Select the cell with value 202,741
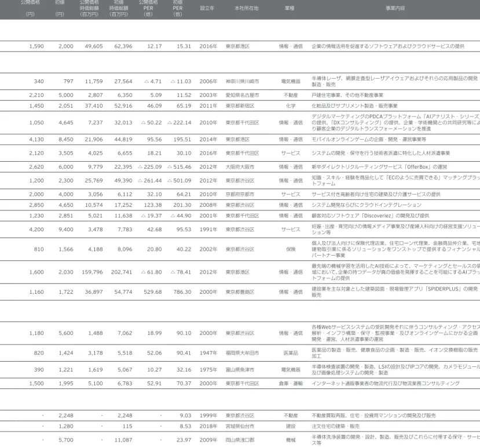This screenshot has height=448, width=480. [122, 272]
